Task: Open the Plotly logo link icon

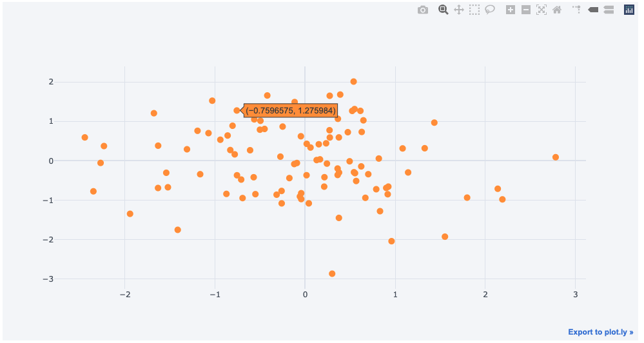Action: (629, 10)
